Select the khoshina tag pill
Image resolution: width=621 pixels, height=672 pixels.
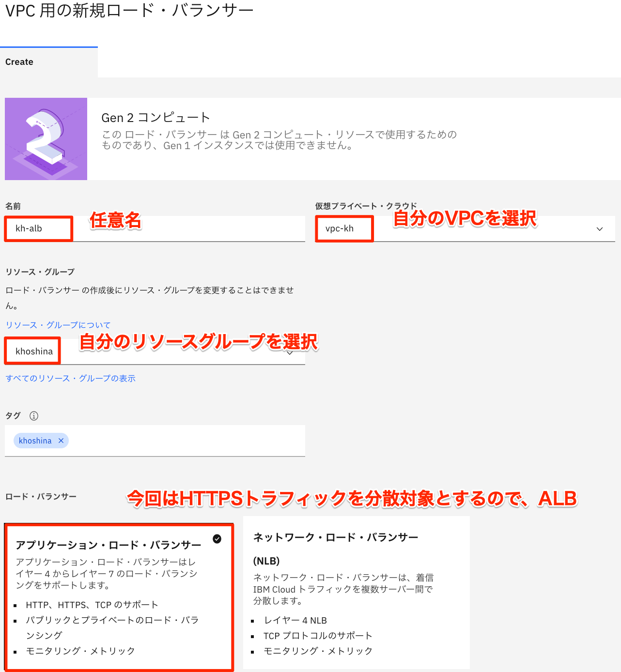tap(35, 441)
